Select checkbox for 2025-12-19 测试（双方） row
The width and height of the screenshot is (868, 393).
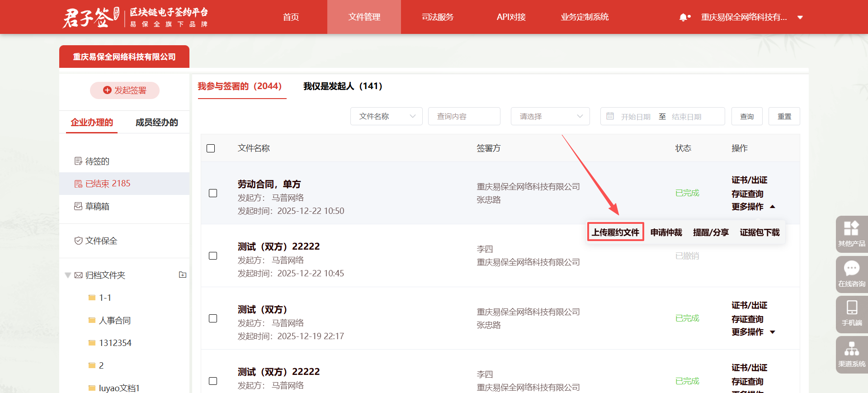pyautogui.click(x=213, y=318)
